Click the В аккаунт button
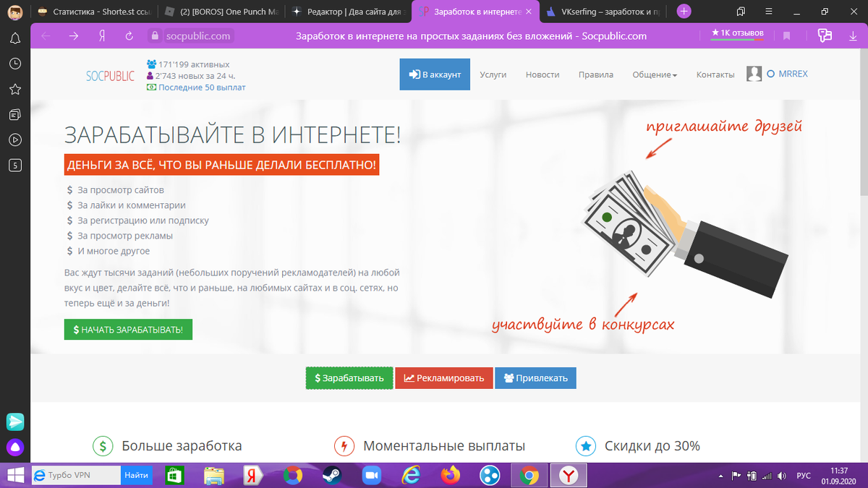 coord(435,74)
